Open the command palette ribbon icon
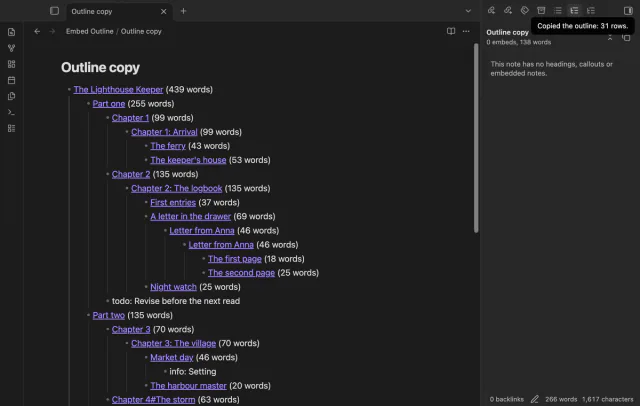Viewport: 640px width, 406px height. click(11, 112)
